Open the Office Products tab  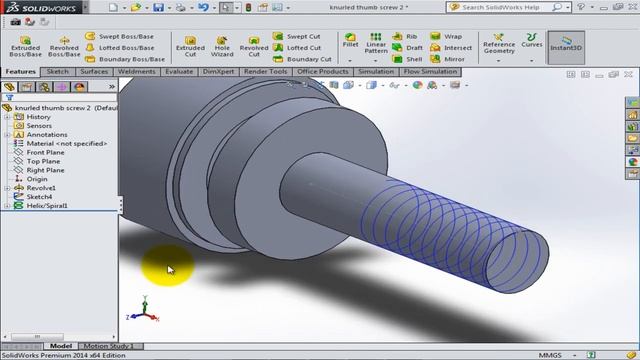(x=323, y=72)
